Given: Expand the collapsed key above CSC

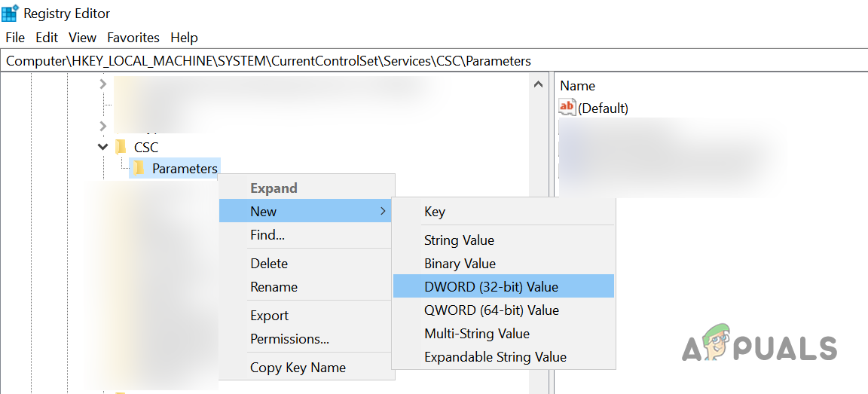Looking at the screenshot, I should (x=103, y=126).
